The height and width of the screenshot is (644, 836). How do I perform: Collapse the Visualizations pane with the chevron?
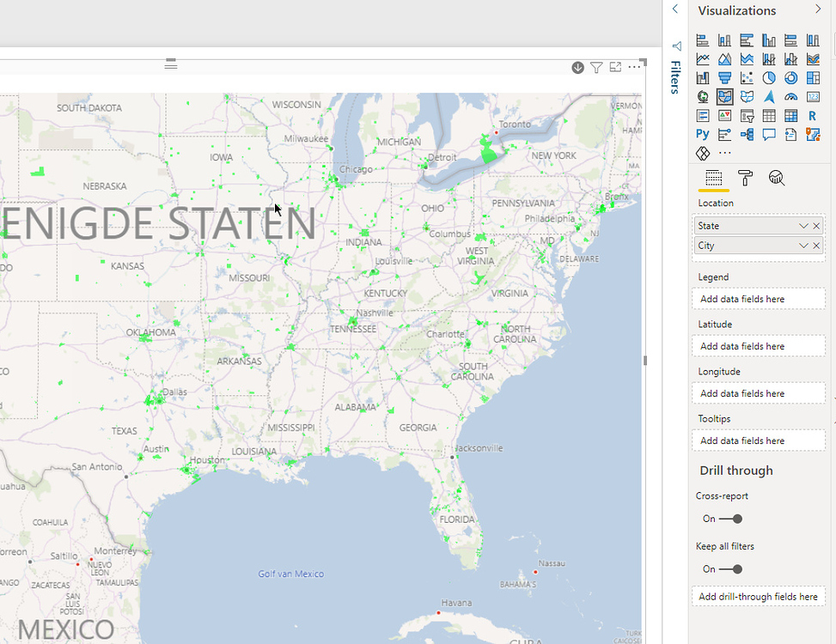click(816, 10)
